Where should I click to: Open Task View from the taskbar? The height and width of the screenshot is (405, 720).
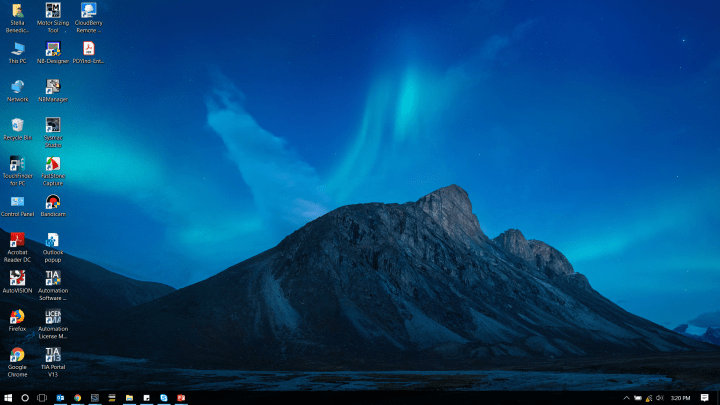(x=42, y=397)
